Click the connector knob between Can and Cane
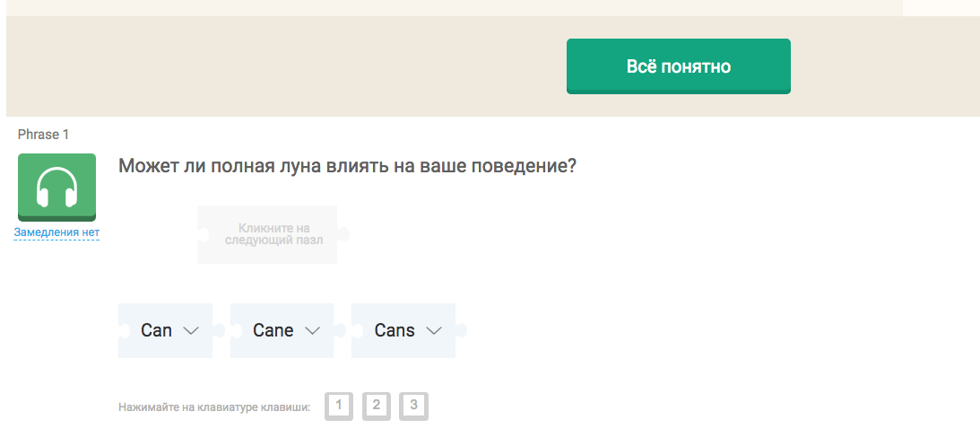Image resolution: width=980 pixels, height=446 pixels. click(219, 330)
